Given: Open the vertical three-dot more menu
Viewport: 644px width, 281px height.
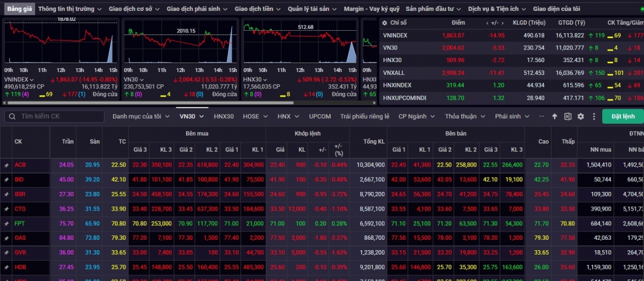Looking at the screenshot, I should (594, 117).
